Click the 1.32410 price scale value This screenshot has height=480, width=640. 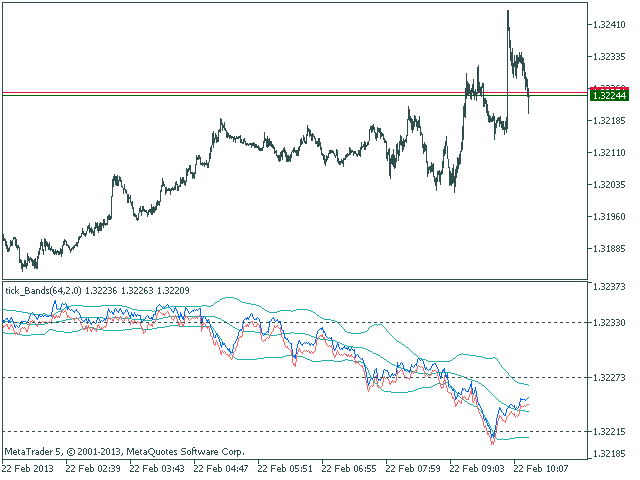[609, 25]
